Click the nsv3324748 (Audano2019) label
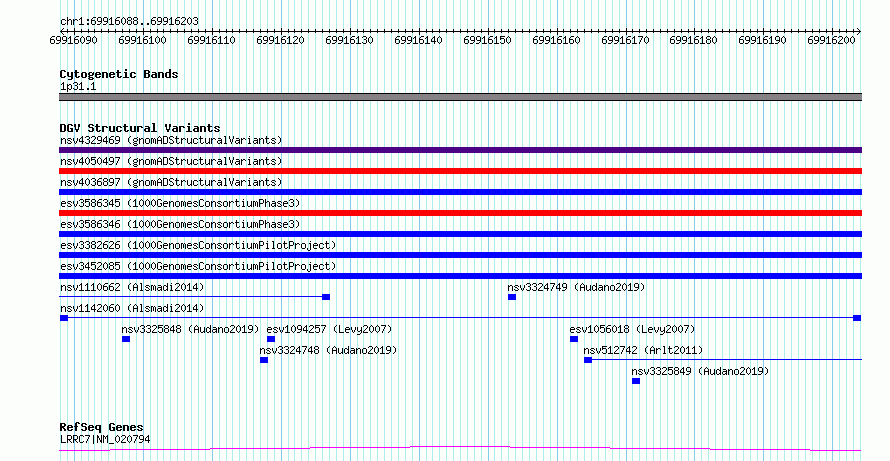The height and width of the screenshot is (461, 890). [328, 350]
